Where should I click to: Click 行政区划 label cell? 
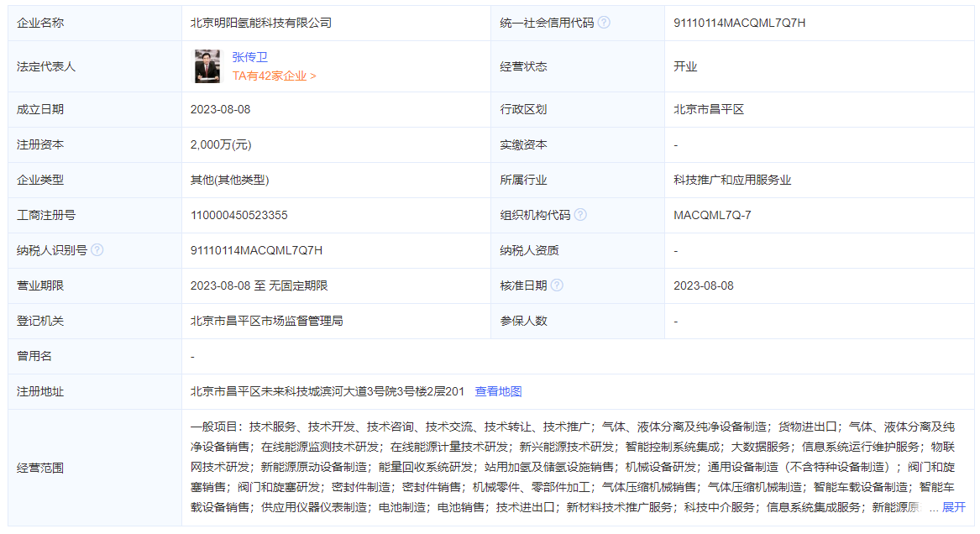coord(578,109)
